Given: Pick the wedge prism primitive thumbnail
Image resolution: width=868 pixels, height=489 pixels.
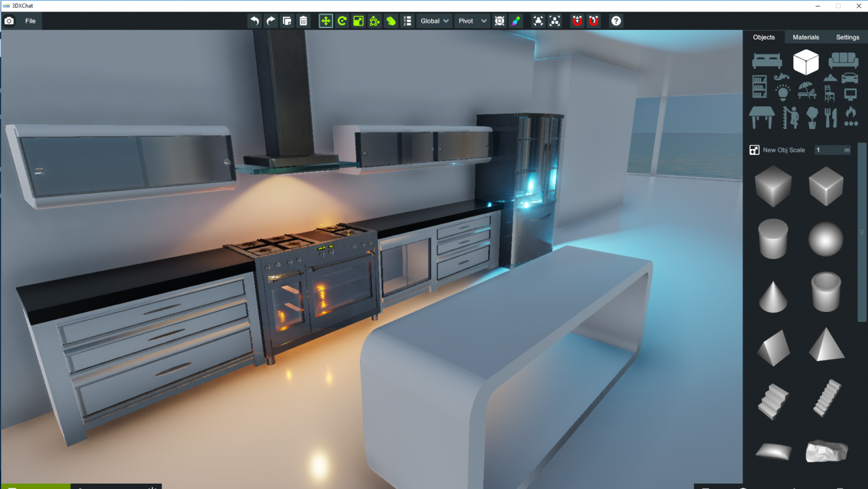Looking at the screenshot, I should tap(773, 347).
